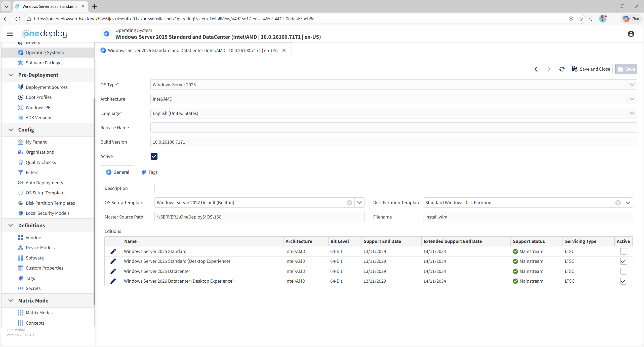Click pencil icon for Windows Server 2025 Standard
The height and width of the screenshot is (347, 644).
point(113,251)
